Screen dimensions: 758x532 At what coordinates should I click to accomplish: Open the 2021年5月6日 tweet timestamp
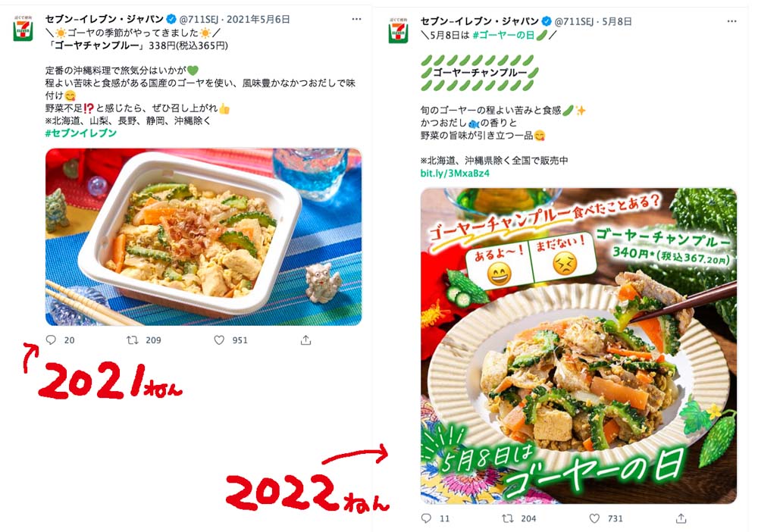[x=258, y=20]
